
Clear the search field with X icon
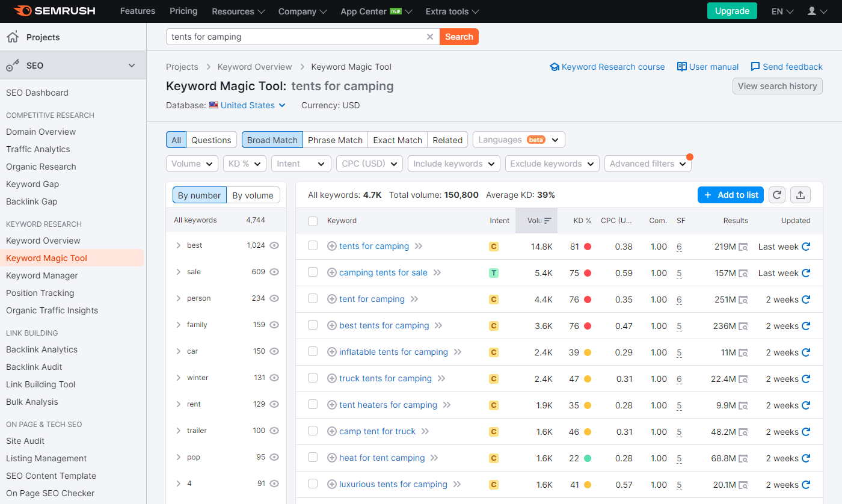(429, 37)
